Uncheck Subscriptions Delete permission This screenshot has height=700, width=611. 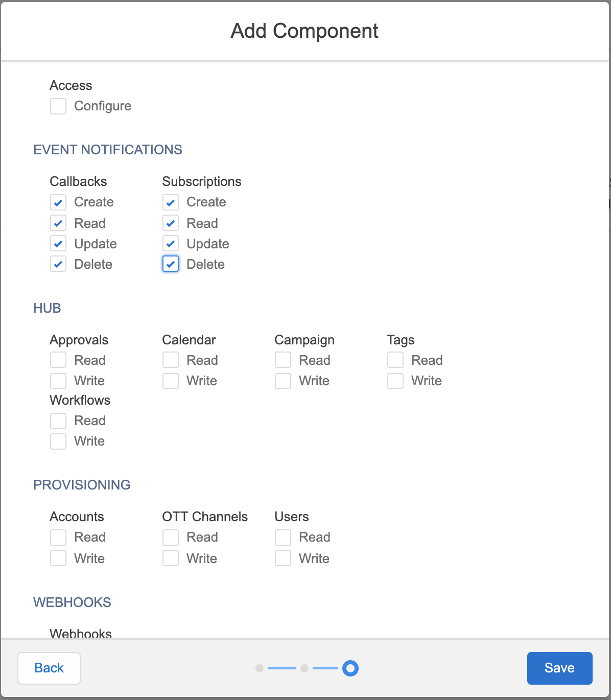point(171,264)
